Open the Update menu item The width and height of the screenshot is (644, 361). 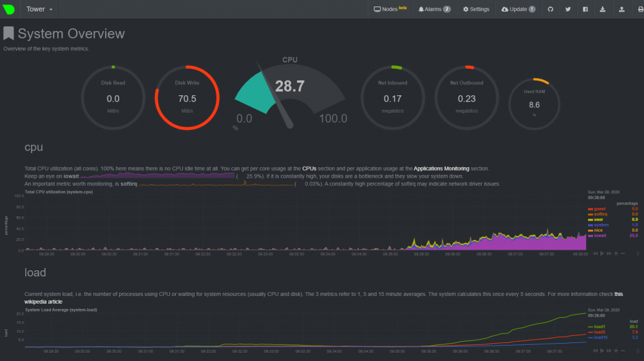tap(518, 9)
